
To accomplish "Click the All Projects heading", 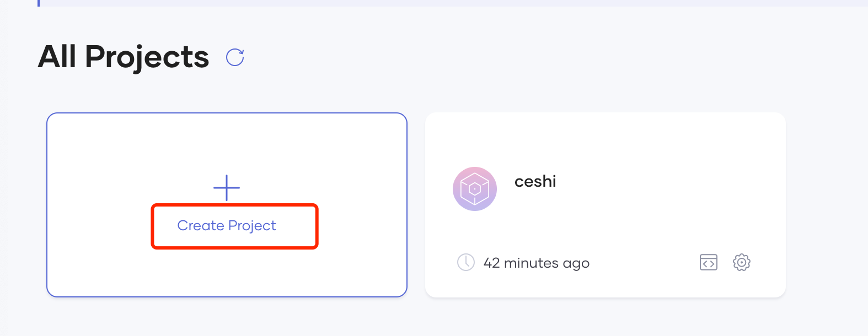I will (x=124, y=57).
